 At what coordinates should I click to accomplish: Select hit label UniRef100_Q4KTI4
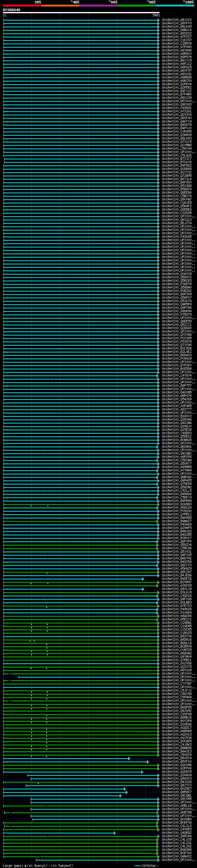(177, 121)
